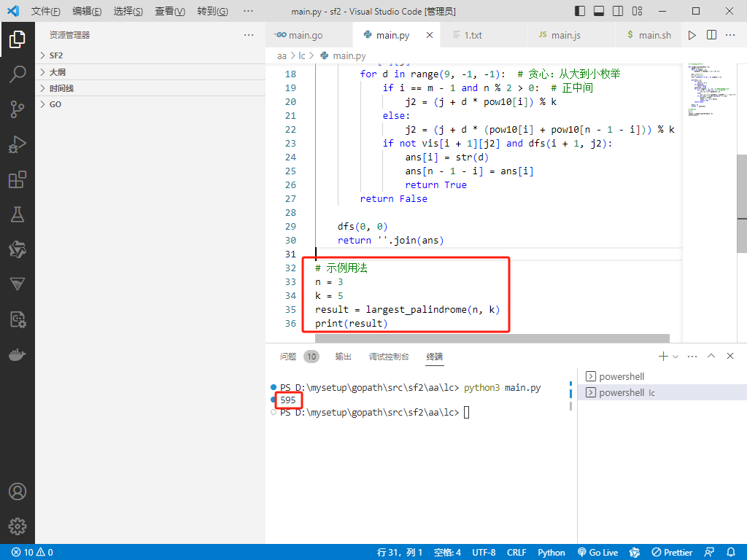Open the Run and Debug view
747x560 pixels.
(x=18, y=144)
